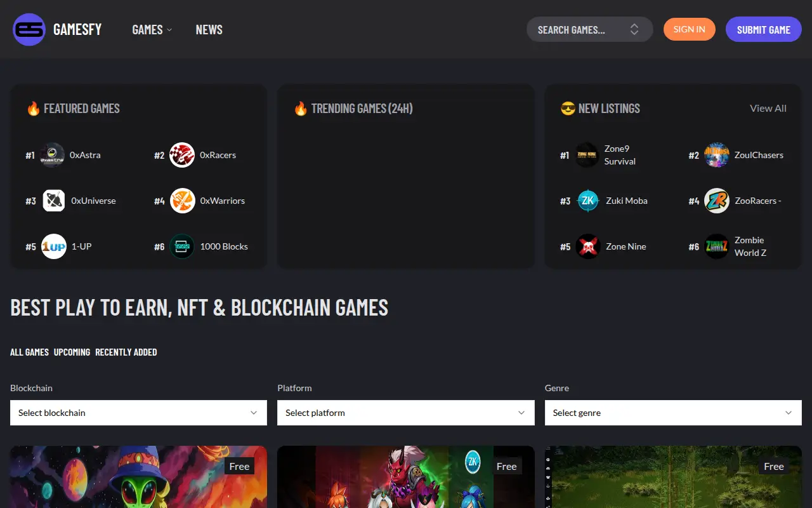812x508 pixels.
Task: Click the Gamesfy purple logo icon
Action: (x=29, y=29)
